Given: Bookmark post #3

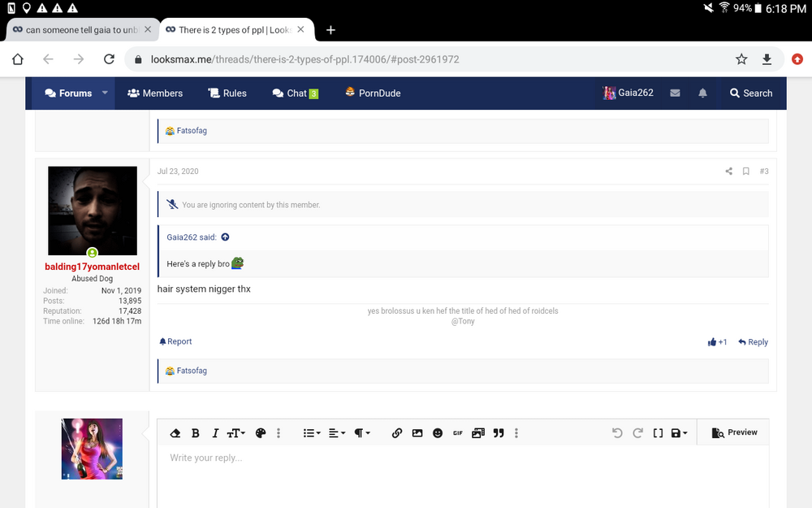Looking at the screenshot, I should 745,171.
